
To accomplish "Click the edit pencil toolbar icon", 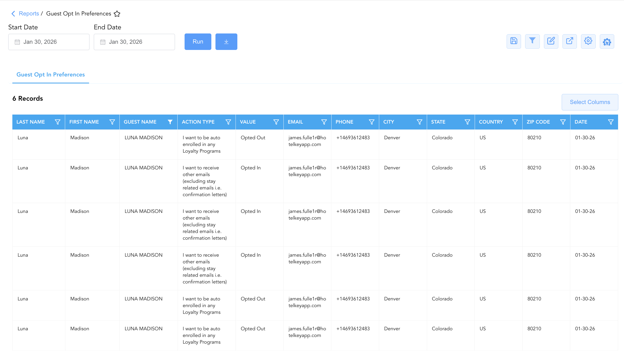I will pyautogui.click(x=551, y=41).
